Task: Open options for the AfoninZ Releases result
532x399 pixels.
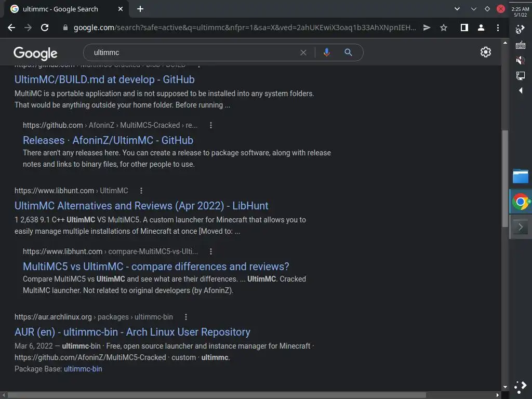Action: pos(211,125)
